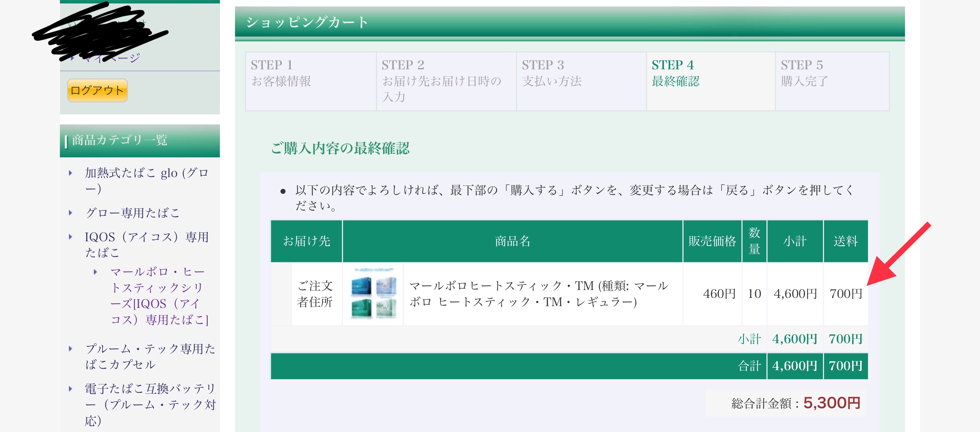Click the quantity value 10
The height and width of the screenshot is (432, 980).
click(754, 294)
